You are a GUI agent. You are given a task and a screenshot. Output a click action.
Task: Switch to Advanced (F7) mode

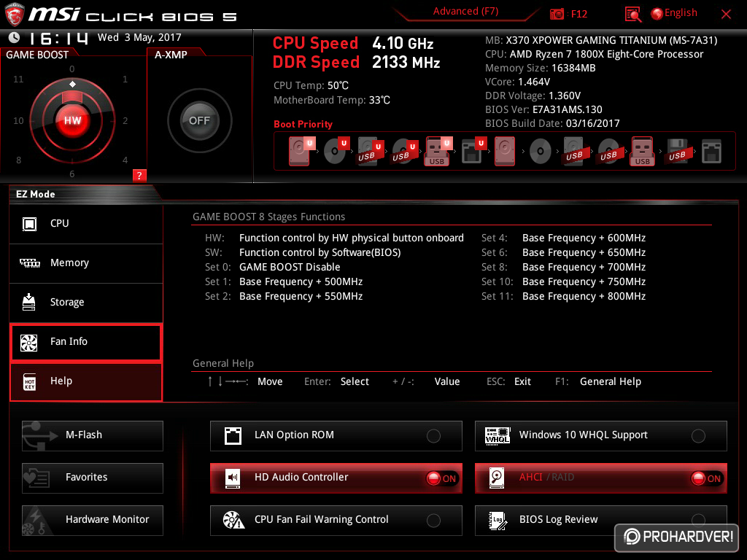pos(465,12)
